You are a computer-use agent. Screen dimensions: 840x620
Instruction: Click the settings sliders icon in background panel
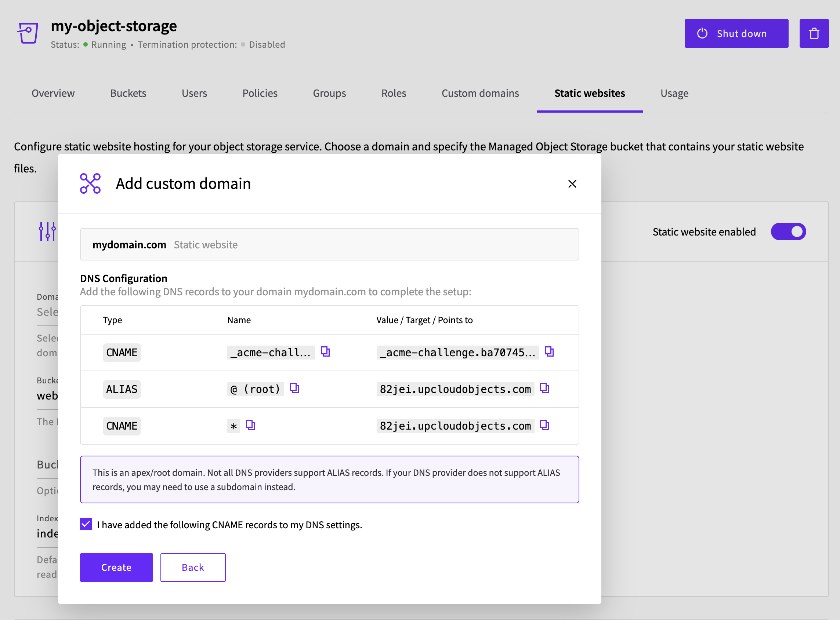tap(47, 231)
